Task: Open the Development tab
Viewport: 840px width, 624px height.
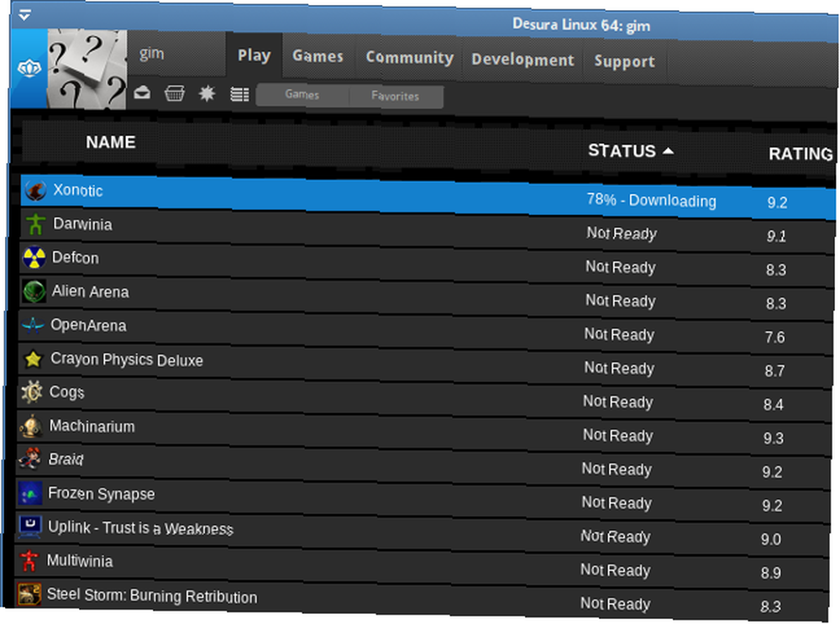Action: coord(522,60)
